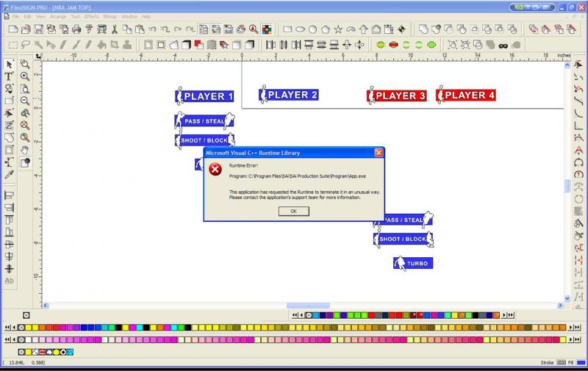This screenshot has height=371, width=588.
Task: Select the Hand pan tool
Action: pyautogui.click(x=25, y=151)
